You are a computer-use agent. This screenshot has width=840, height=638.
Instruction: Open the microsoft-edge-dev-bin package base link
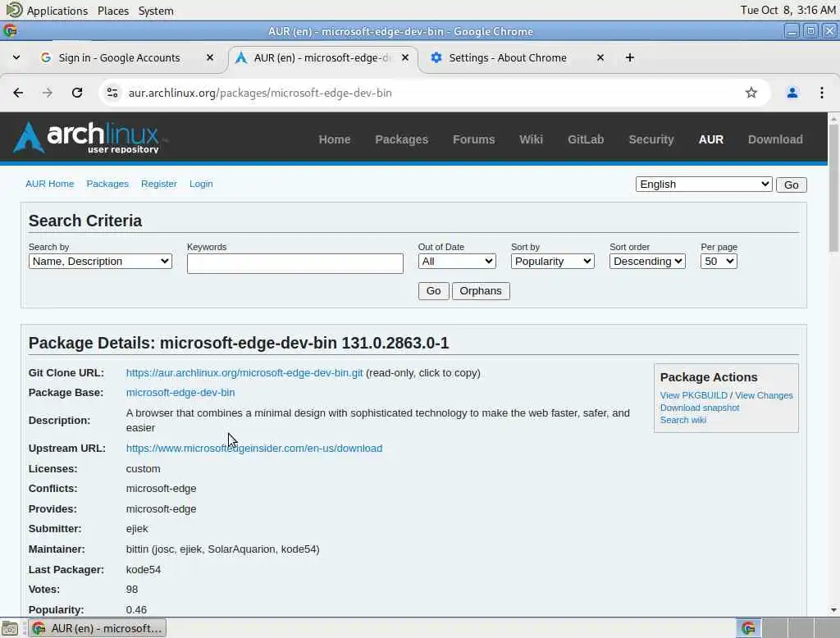tap(180, 393)
